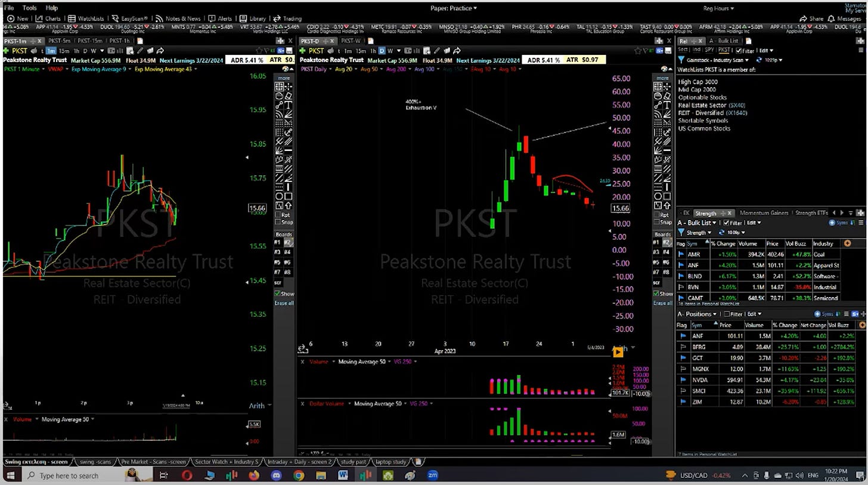The width and height of the screenshot is (868, 485).
Task: Toggle the Rpt checkbox in 1-minute chart tools
Action: pos(278,215)
